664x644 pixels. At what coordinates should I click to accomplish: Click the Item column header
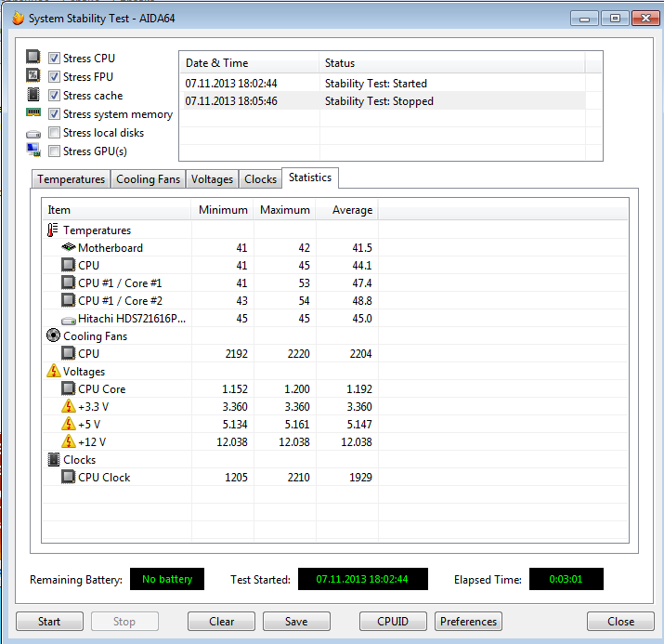117,210
